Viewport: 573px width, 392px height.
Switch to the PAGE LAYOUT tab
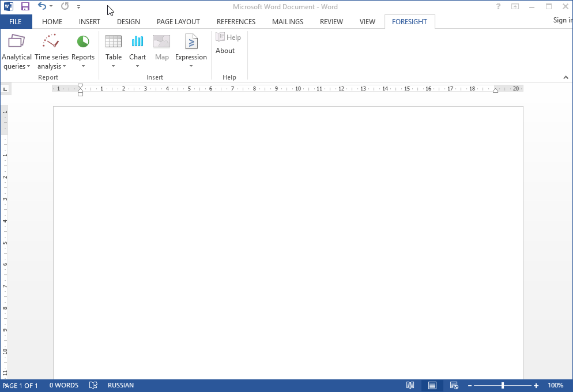coord(178,22)
